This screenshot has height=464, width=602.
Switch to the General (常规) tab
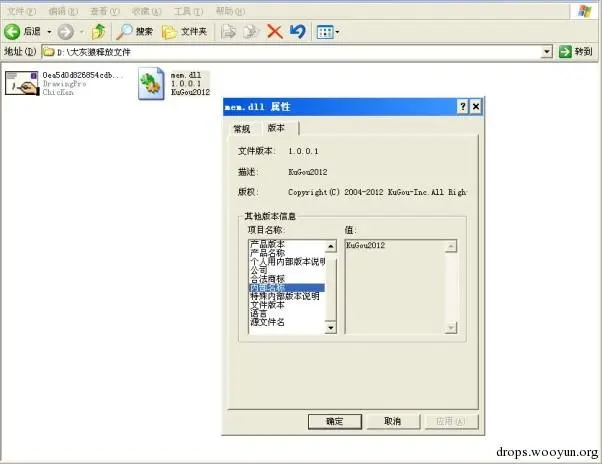pyautogui.click(x=242, y=129)
